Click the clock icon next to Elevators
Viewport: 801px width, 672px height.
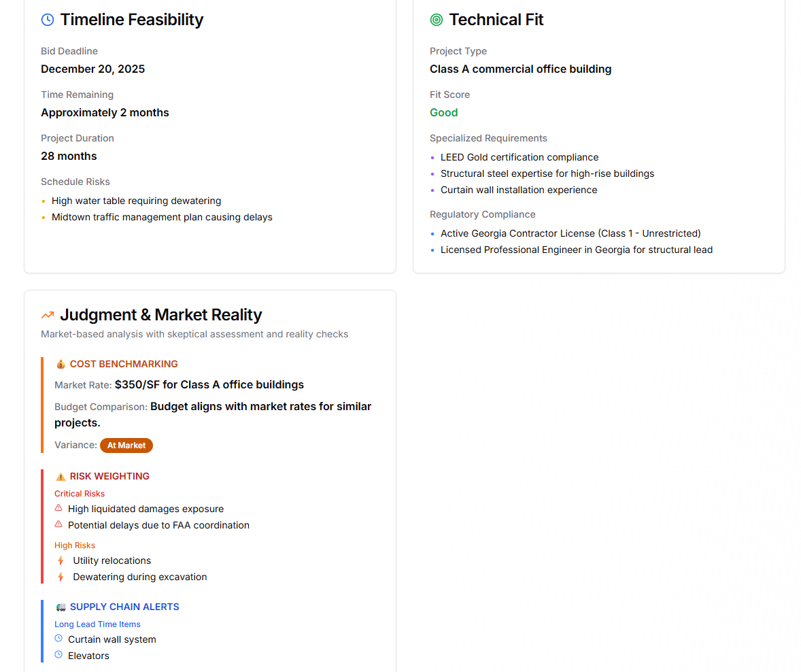(58, 655)
